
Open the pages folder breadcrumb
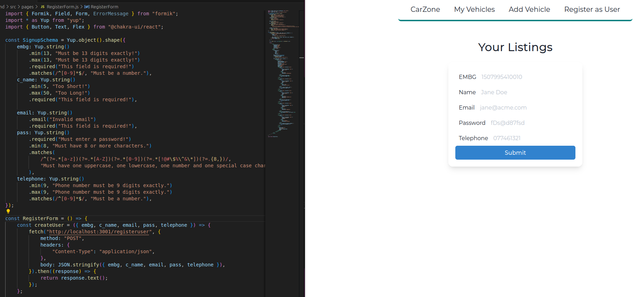(x=28, y=7)
